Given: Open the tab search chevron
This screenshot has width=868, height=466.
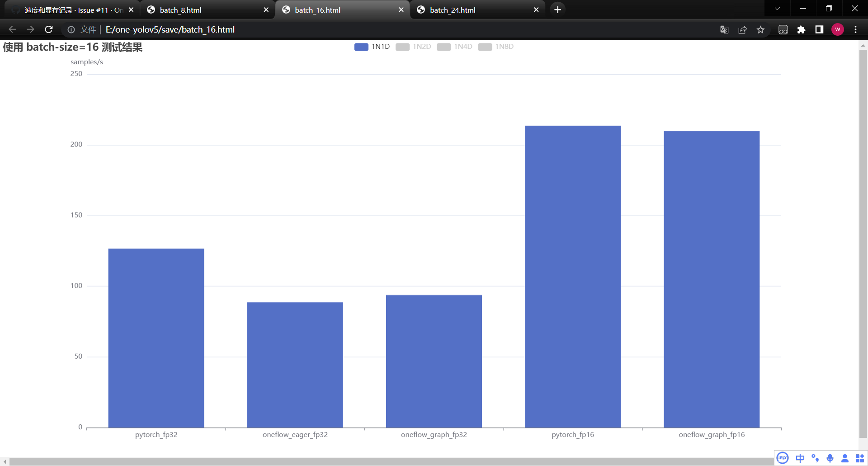Looking at the screenshot, I should tap(777, 8).
